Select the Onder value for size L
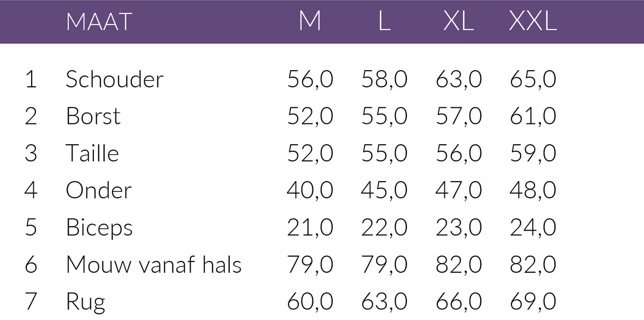644x320 pixels. tap(384, 190)
